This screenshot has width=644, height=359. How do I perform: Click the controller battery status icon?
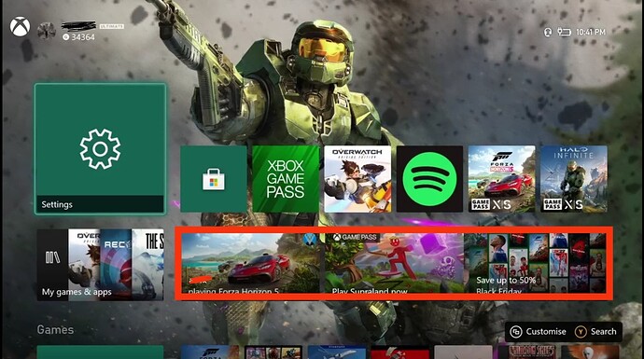pos(564,32)
